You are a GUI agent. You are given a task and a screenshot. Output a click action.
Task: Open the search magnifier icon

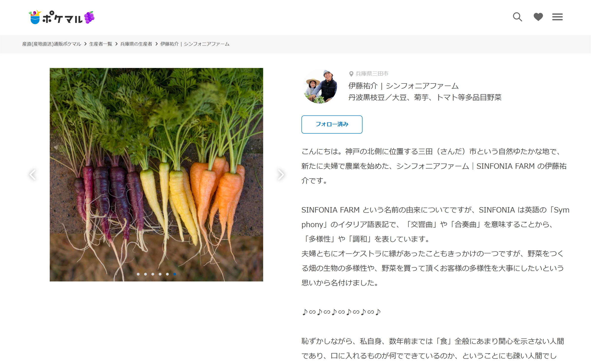[517, 17]
